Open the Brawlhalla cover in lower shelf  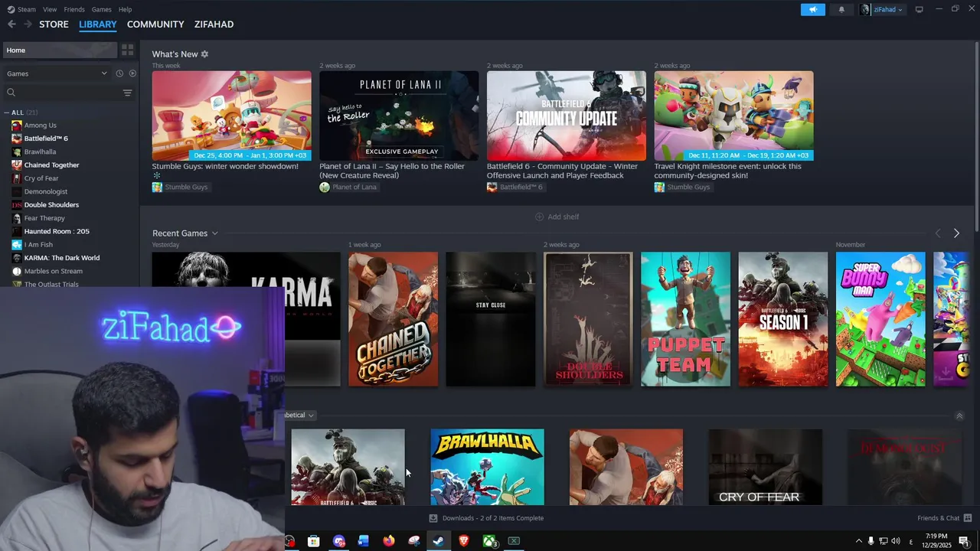point(487,467)
